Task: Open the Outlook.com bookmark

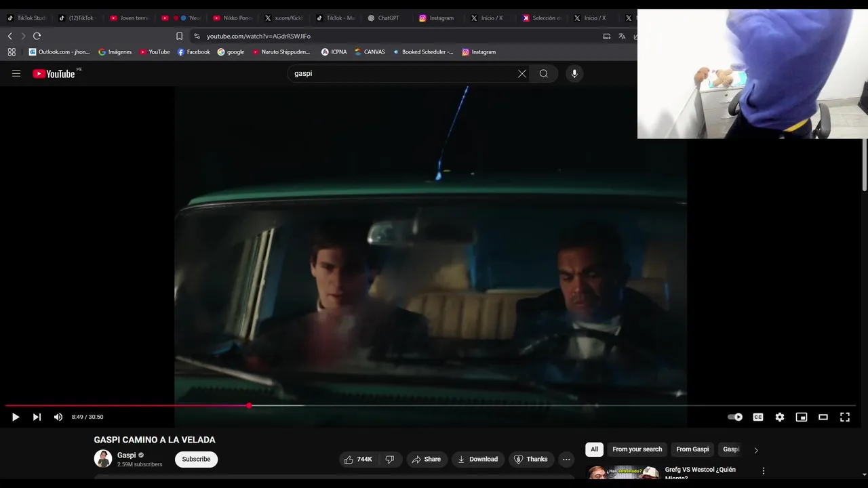Action: 59,52
